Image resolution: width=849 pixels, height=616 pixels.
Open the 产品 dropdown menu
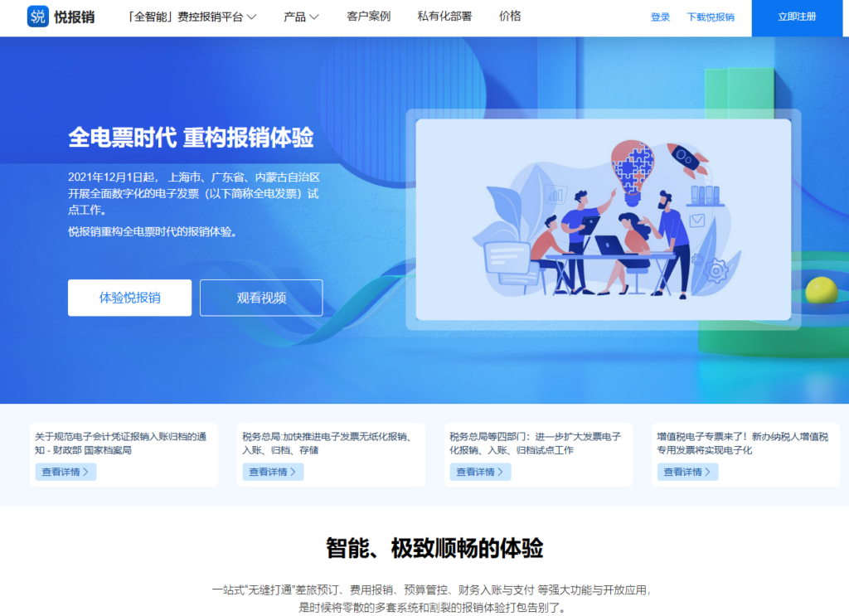[x=300, y=17]
